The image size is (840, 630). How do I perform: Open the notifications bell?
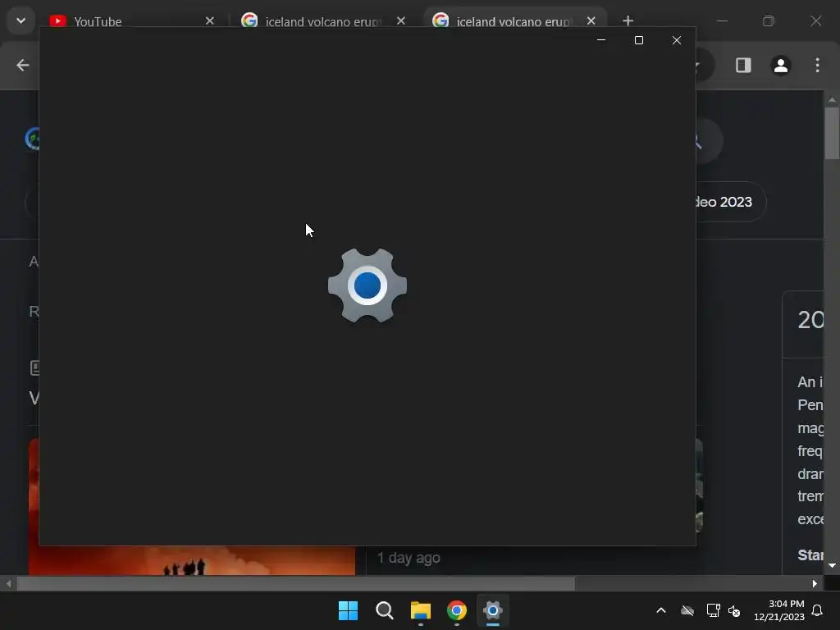(x=818, y=610)
